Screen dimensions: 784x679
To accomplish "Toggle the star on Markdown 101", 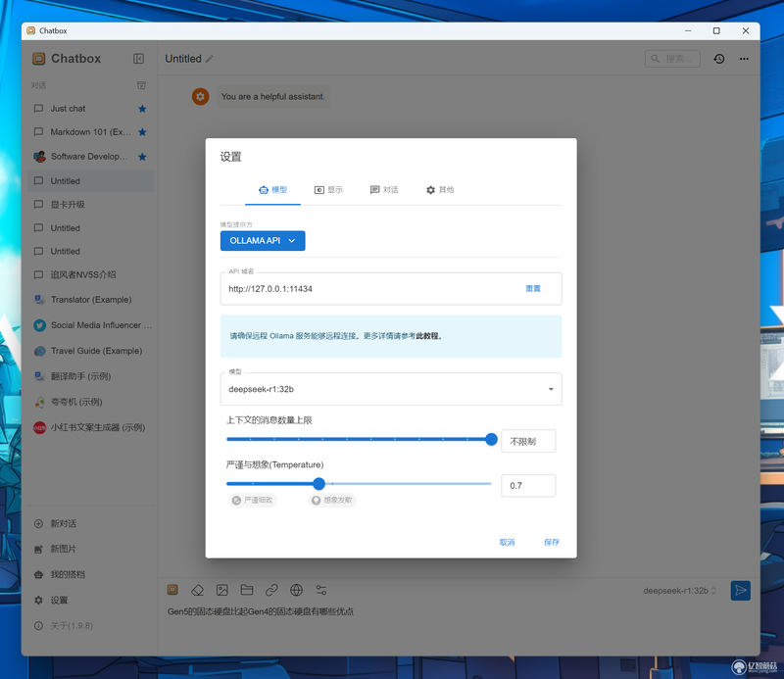I will (x=142, y=132).
